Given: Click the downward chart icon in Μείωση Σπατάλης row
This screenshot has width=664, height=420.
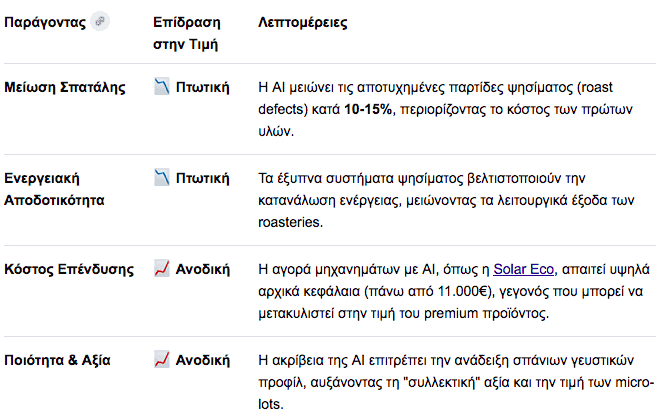Looking at the screenshot, I should pos(162,87).
